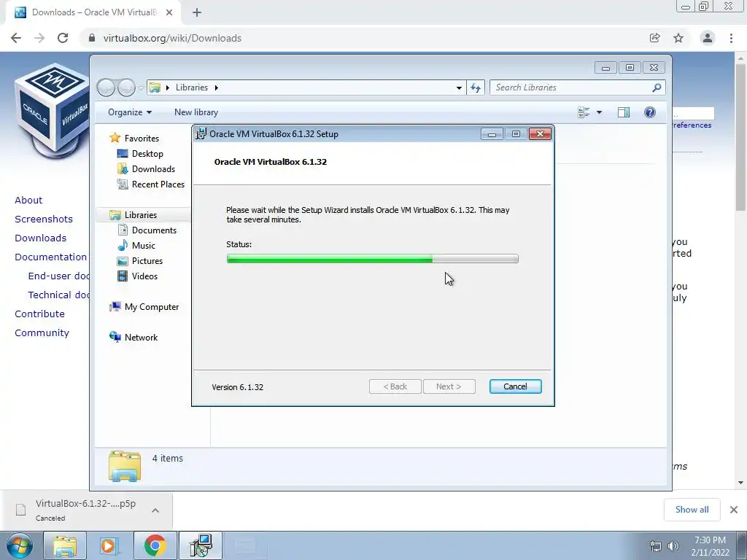Open About link on VirtualBox site
Viewport: 747px width, 560px height.
(28, 200)
